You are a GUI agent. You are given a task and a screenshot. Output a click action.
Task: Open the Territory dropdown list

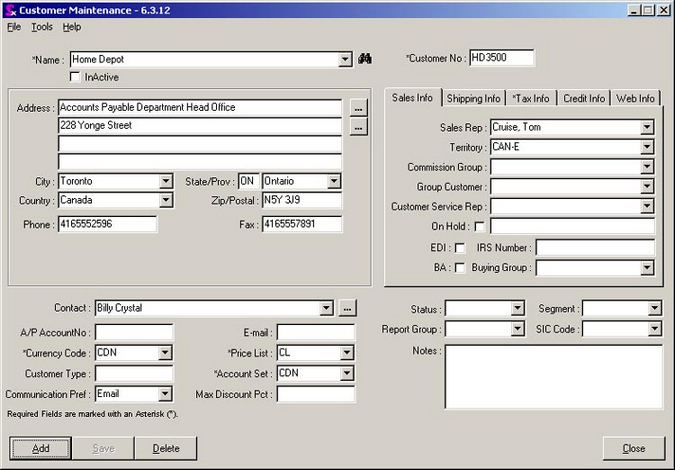647,148
